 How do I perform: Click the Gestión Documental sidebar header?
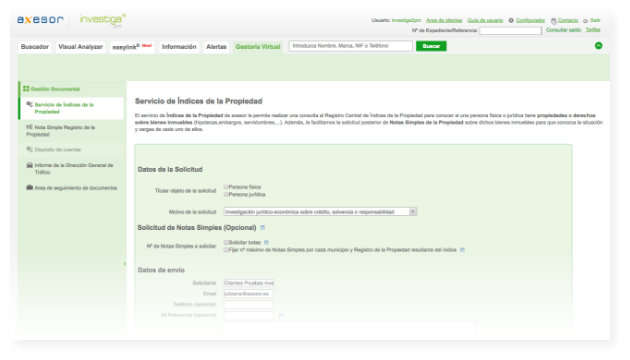pyautogui.click(x=72, y=89)
